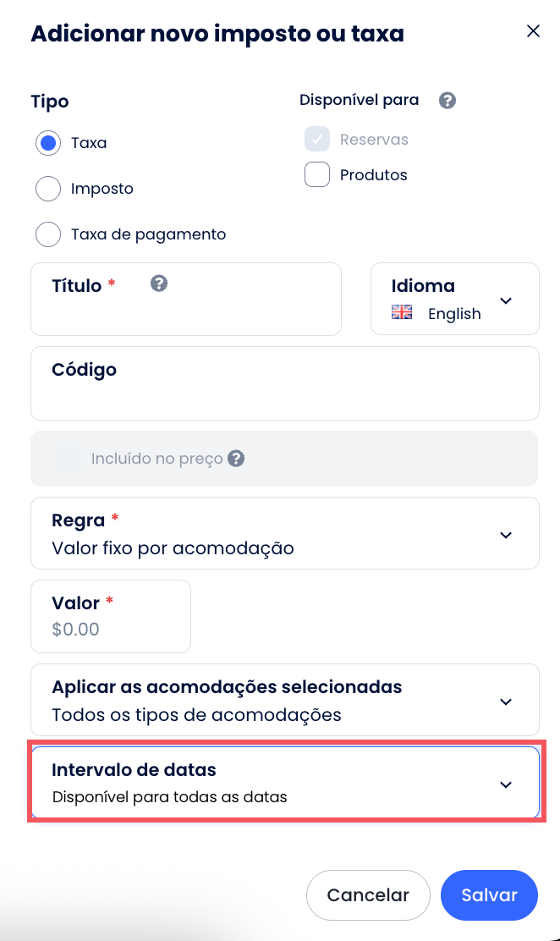The width and height of the screenshot is (560, 941).
Task: Close the add tax dialog
Action: 533,31
